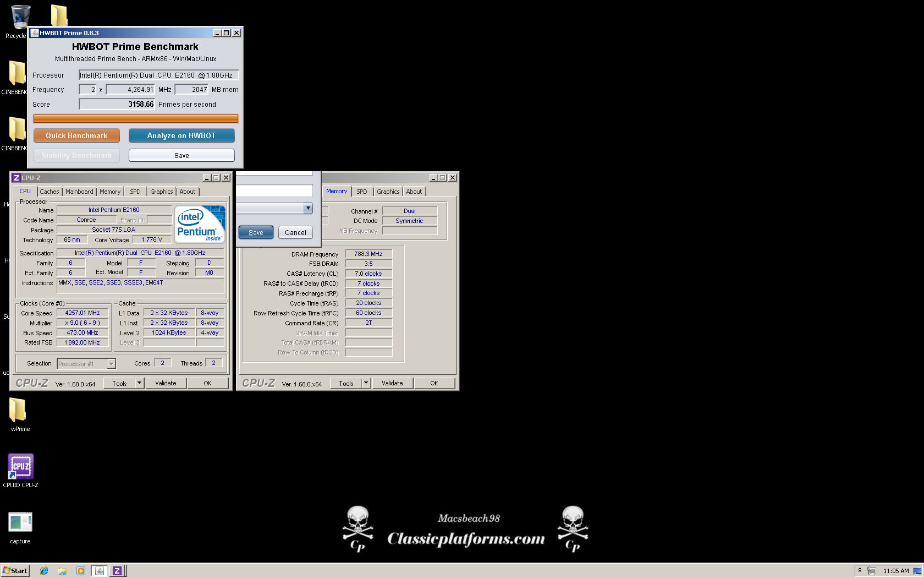Expand Tools dropdown arrow in left CPU-Z

[x=140, y=383]
